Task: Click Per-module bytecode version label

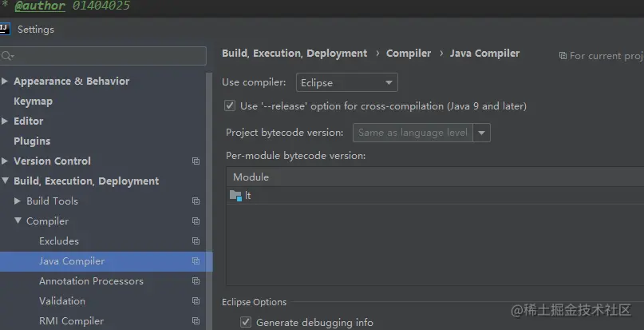Action: [x=296, y=156]
